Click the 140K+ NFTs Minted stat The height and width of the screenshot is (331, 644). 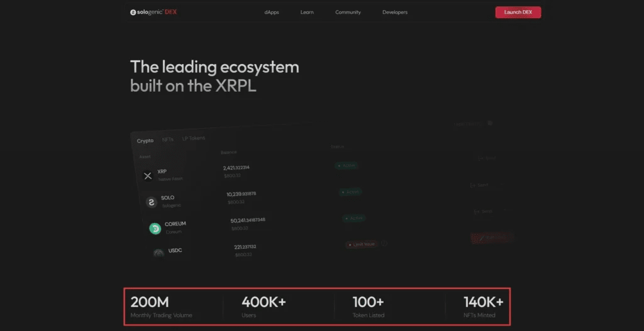coord(483,307)
